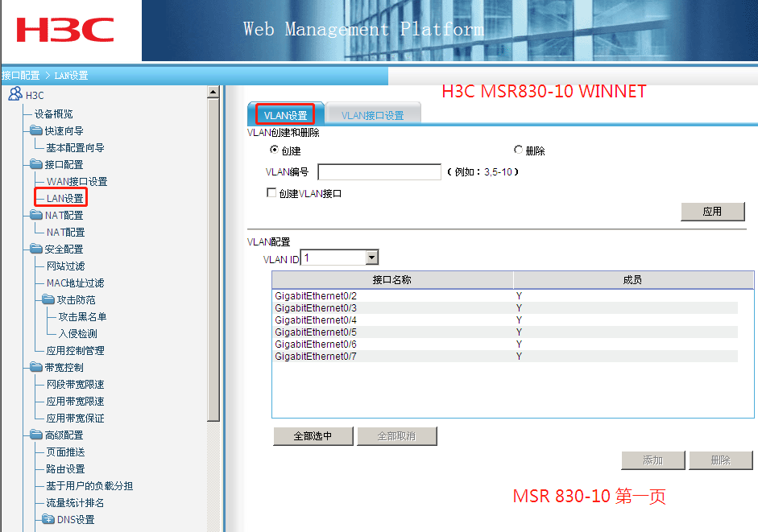Switch to VLAN接口设置 tab
Image resolution: width=758 pixels, height=532 pixels.
pos(373,115)
